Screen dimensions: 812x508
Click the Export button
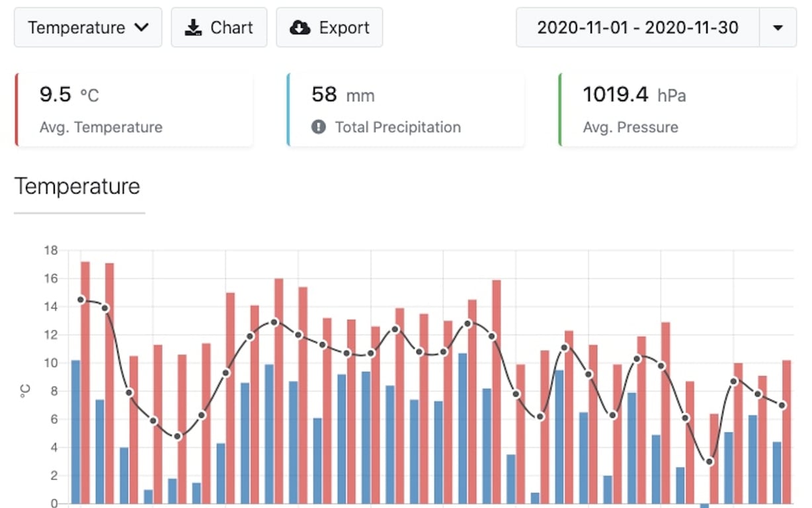click(329, 27)
